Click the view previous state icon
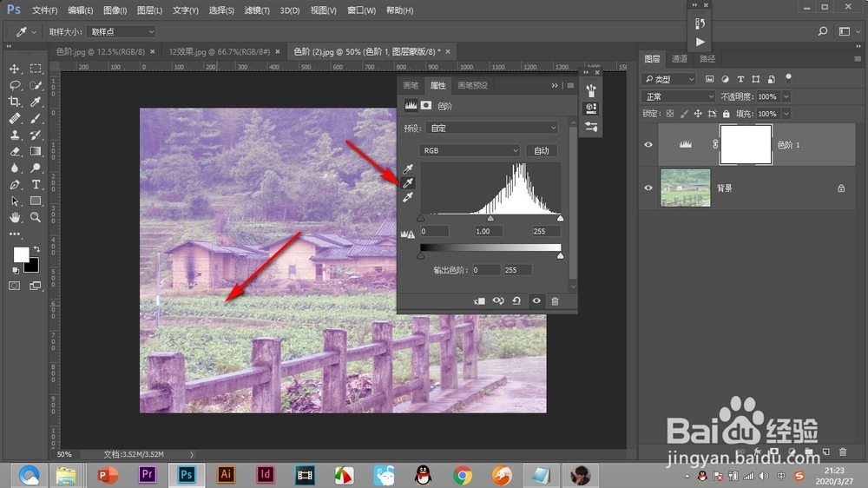The width and height of the screenshot is (868, 488). 498,300
